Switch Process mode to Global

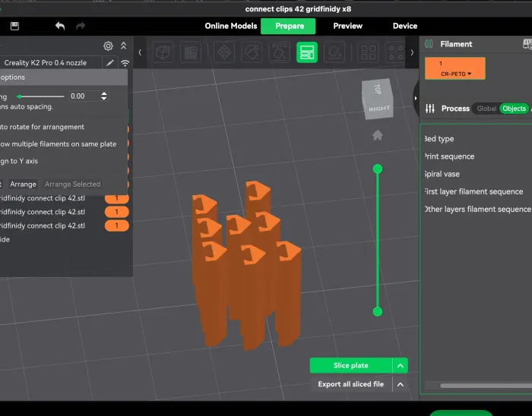[486, 109]
